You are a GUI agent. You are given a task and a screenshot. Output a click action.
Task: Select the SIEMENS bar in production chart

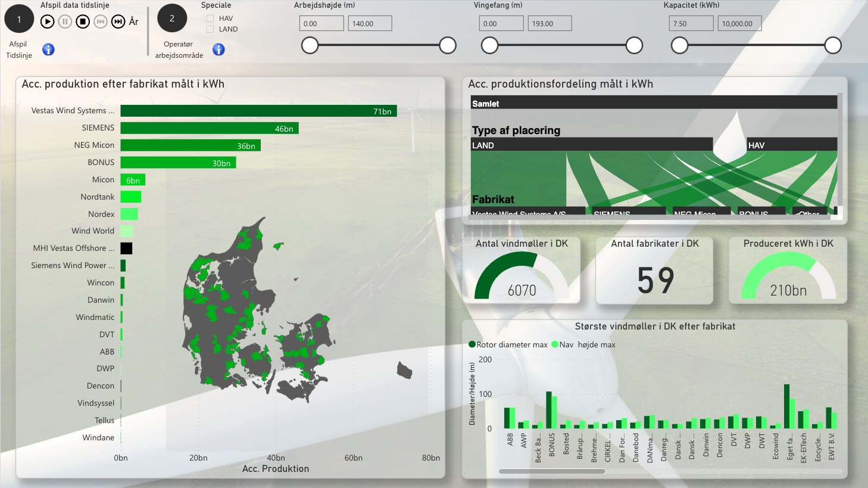coord(209,128)
